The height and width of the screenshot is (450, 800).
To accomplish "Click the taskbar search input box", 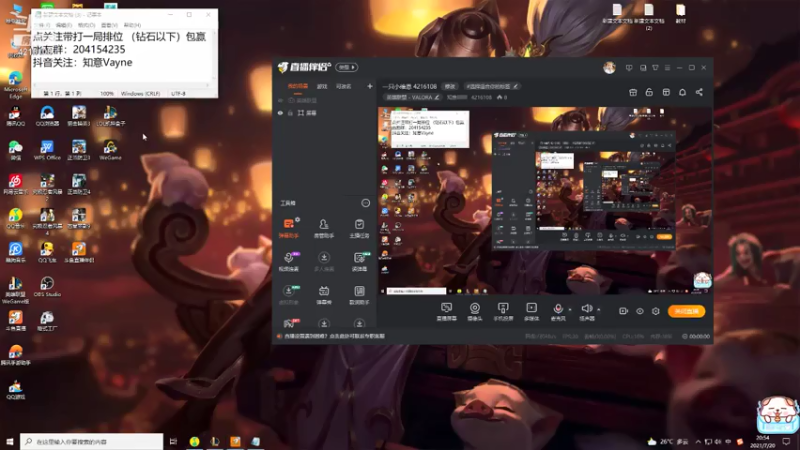I will 92,441.
